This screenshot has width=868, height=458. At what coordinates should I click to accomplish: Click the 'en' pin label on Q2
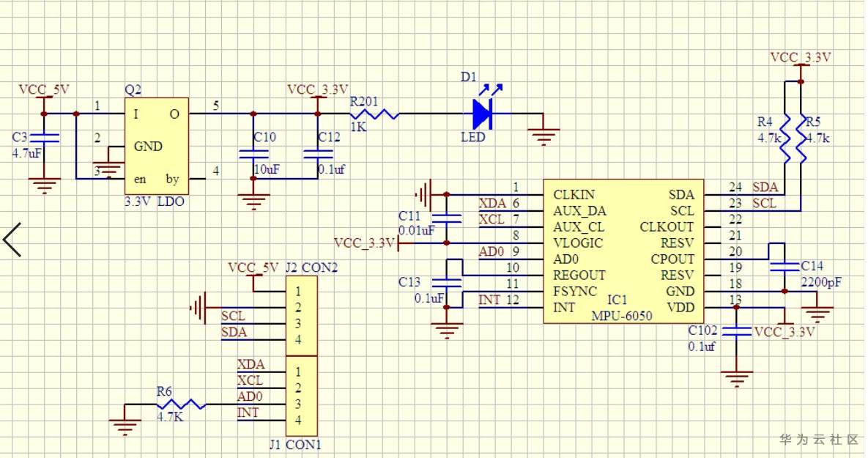[x=140, y=179]
